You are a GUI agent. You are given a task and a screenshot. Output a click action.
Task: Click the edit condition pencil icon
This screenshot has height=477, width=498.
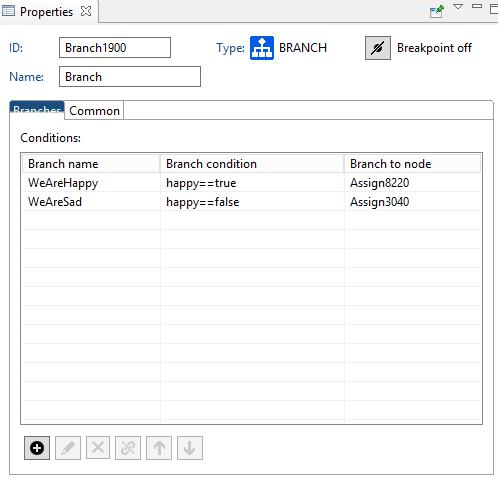pyautogui.click(x=68, y=448)
